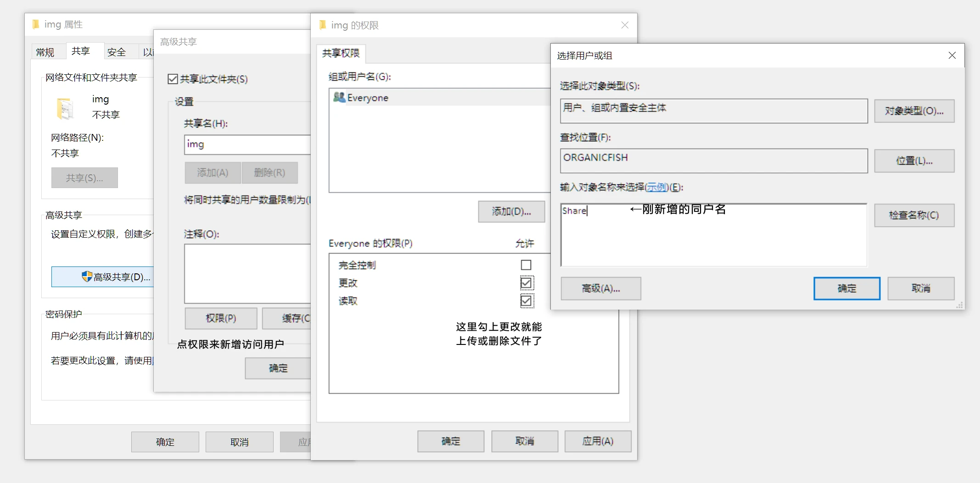The height and width of the screenshot is (483, 980).
Task: Select the Everyone entry in 组或用户名 list
Action: 440,98
